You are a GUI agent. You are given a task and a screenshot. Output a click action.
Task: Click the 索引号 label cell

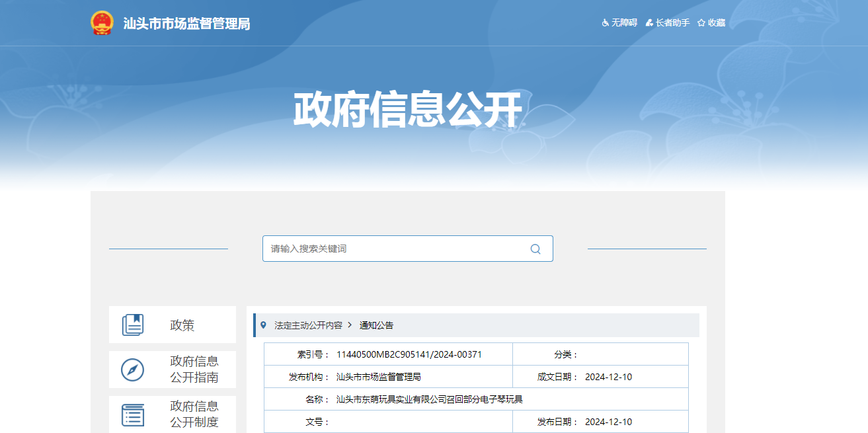(x=313, y=354)
